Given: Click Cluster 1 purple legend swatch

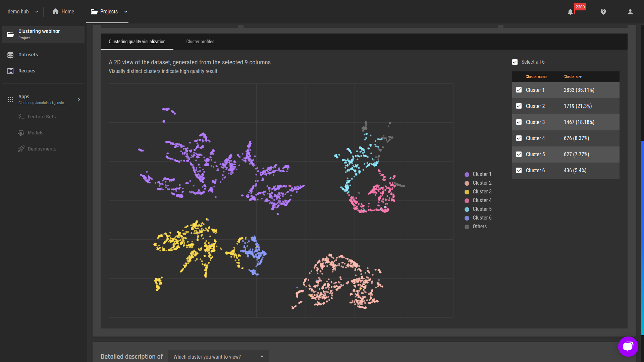Looking at the screenshot, I should tap(467, 175).
